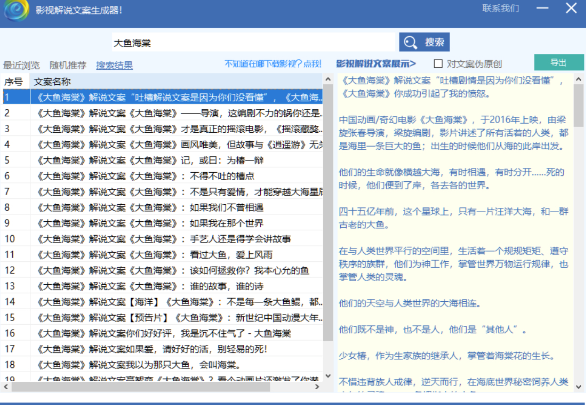
Task: Switch to 随机推荐 tab
Action: pos(68,65)
